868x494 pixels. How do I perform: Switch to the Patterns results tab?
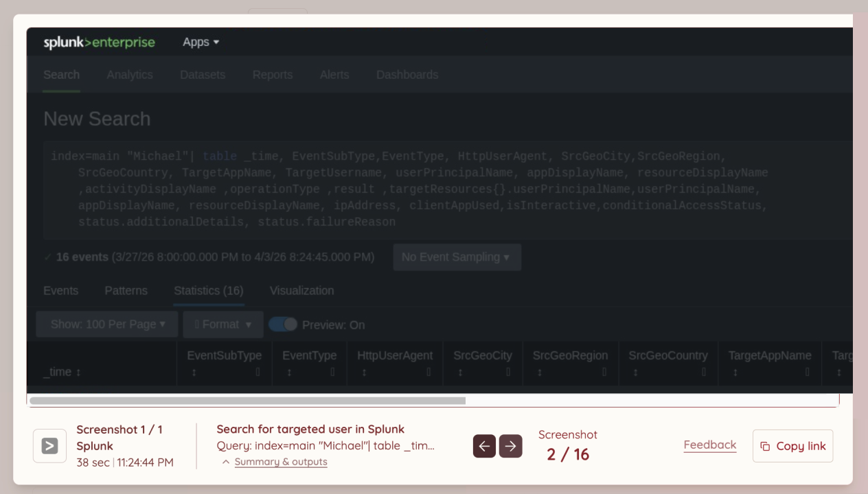point(126,290)
